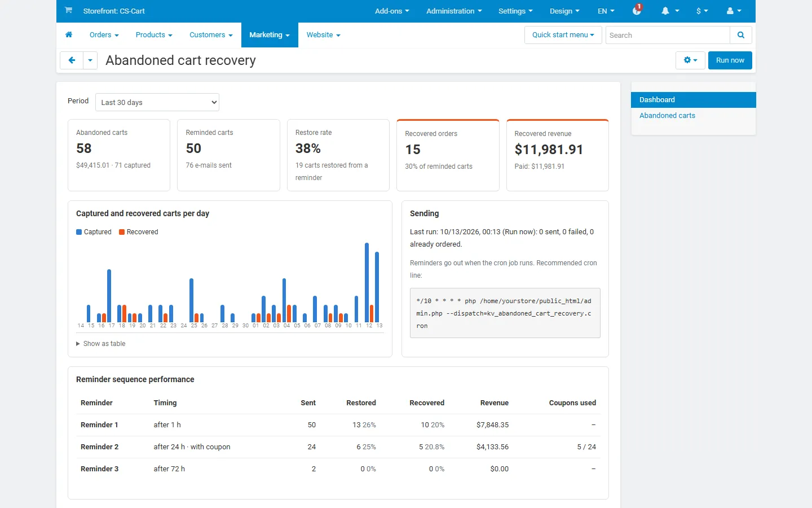
Task: Click the search magnifier button
Action: pos(741,35)
